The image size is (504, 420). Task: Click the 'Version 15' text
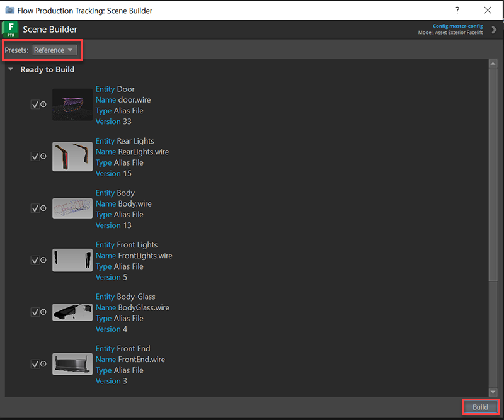[x=113, y=174]
